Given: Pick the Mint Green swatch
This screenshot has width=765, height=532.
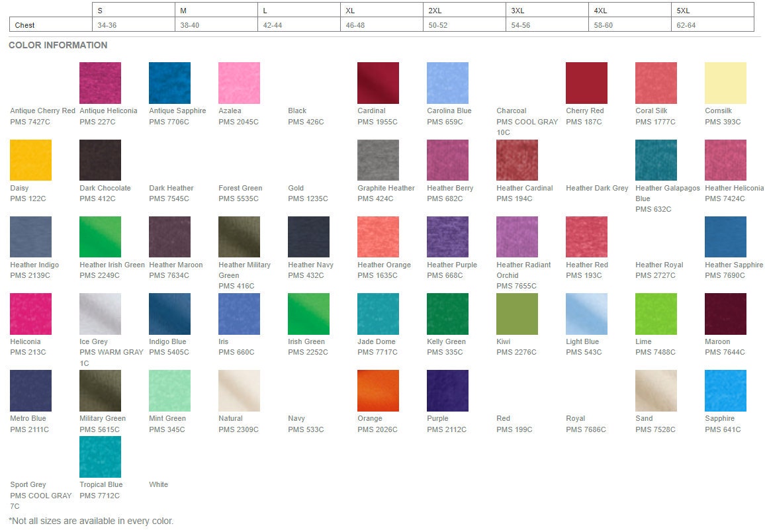Looking at the screenshot, I should [x=170, y=390].
